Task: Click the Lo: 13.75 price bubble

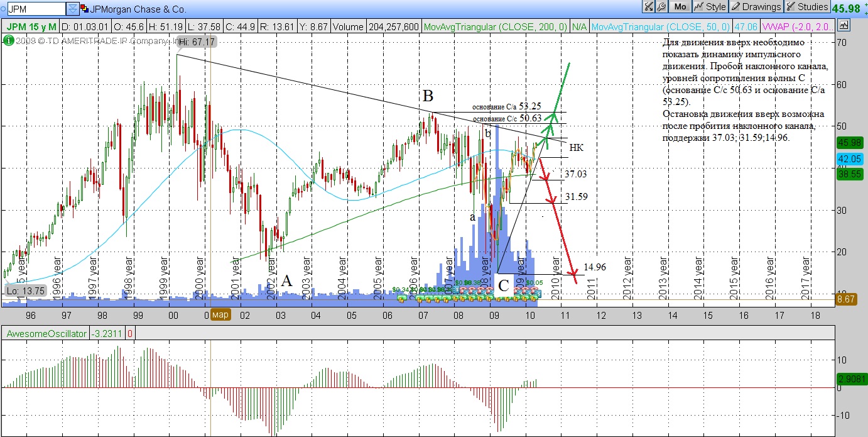Action: [x=24, y=292]
